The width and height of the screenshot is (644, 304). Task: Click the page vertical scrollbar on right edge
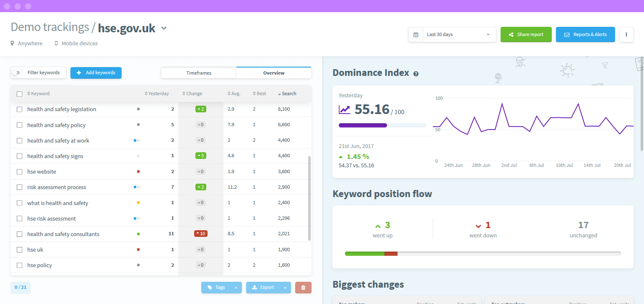pyautogui.click(x=642, y=105)
